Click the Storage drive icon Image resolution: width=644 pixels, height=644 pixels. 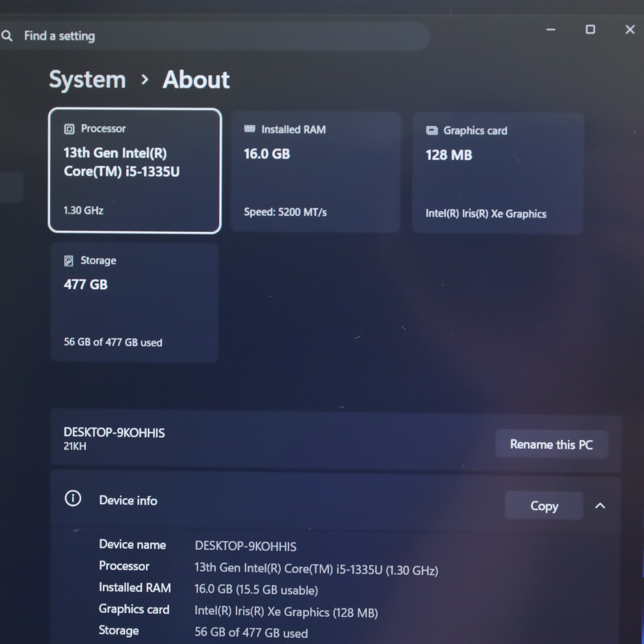pos(69,261)
